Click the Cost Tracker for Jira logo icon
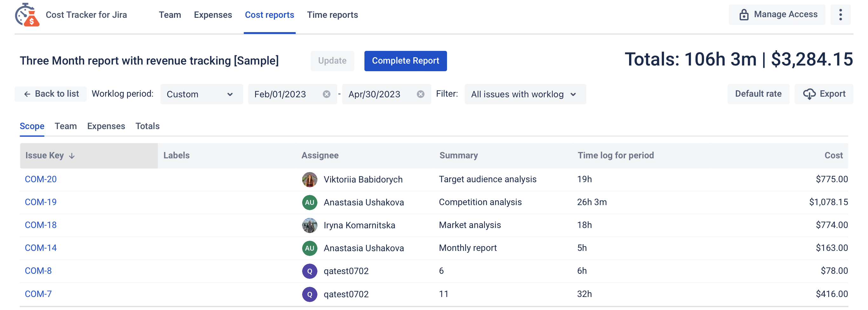The height and width of the screenshot is (310, 868). point(27,15)
